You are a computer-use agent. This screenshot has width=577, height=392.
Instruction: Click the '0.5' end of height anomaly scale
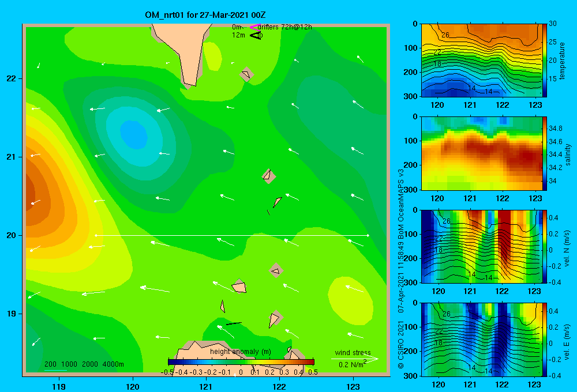pyautogui.click(x=313, y=372)
